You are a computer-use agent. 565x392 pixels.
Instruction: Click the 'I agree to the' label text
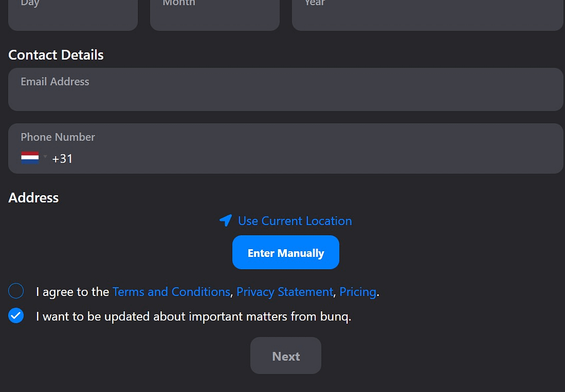point(72,292)
